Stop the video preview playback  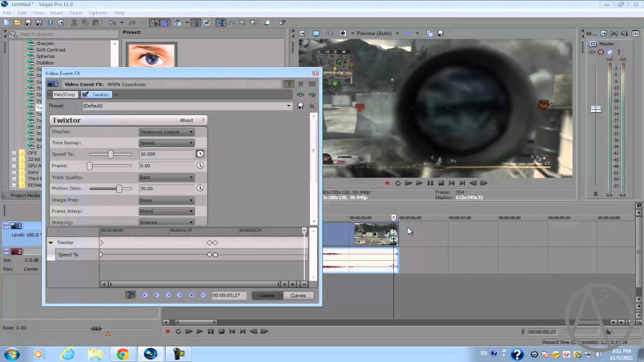pos(441,183)
